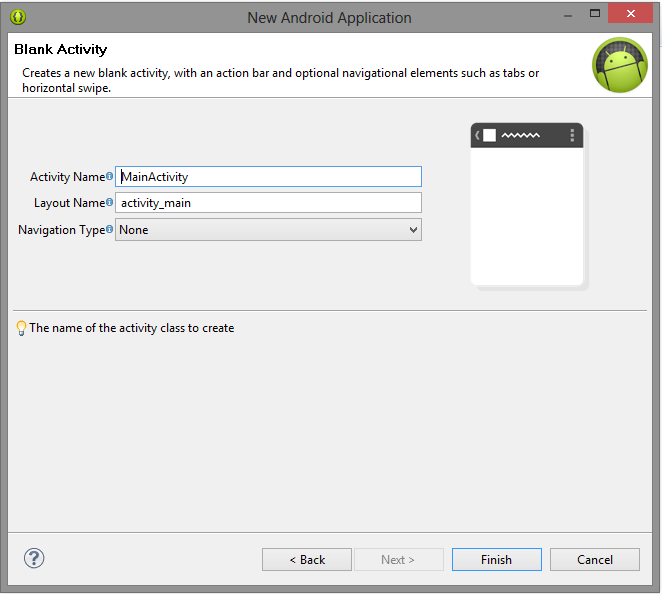Go back with the Back button

click(307, 559)
